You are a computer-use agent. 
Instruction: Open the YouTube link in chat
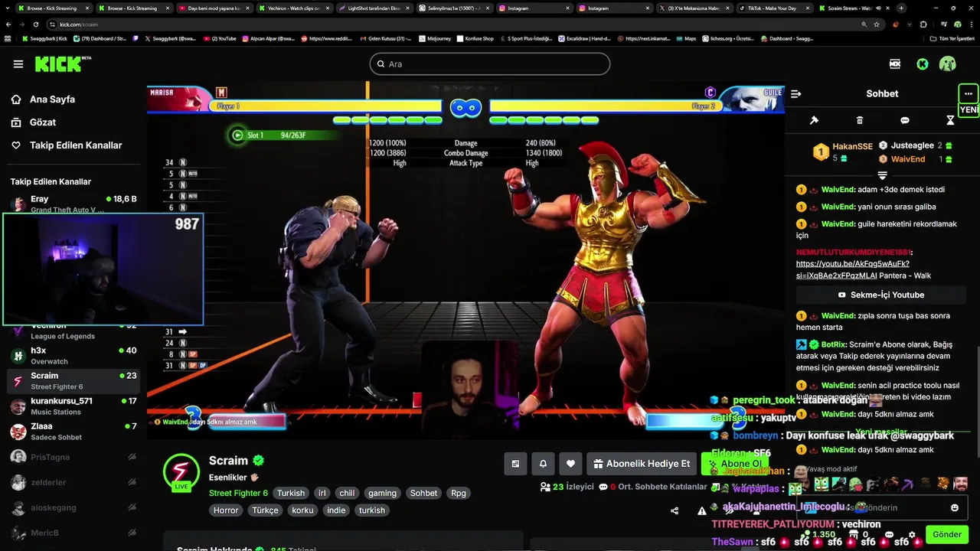852,269
